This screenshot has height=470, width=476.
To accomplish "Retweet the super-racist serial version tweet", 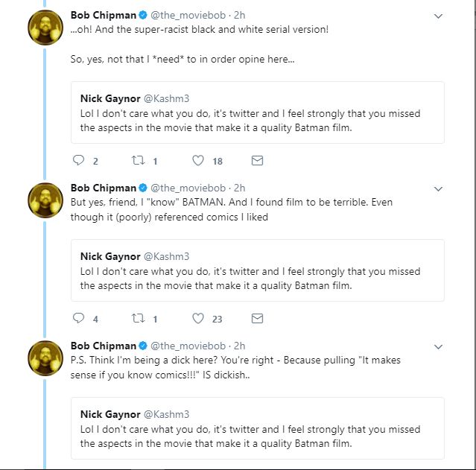I will [x=138, y=160].
